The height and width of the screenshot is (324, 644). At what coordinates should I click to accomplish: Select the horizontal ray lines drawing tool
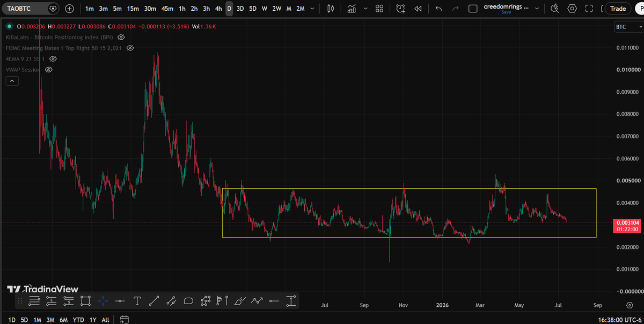click(34, 300)
